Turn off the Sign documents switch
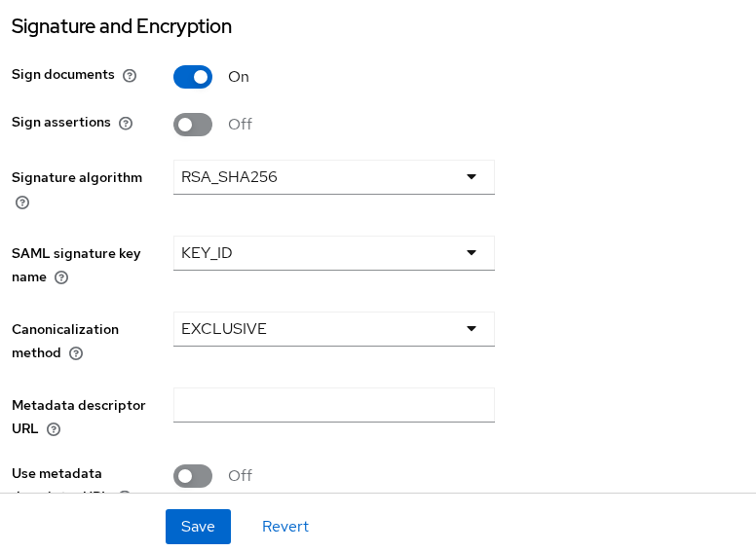The image size is (756, 552). [x=193, y=77]
